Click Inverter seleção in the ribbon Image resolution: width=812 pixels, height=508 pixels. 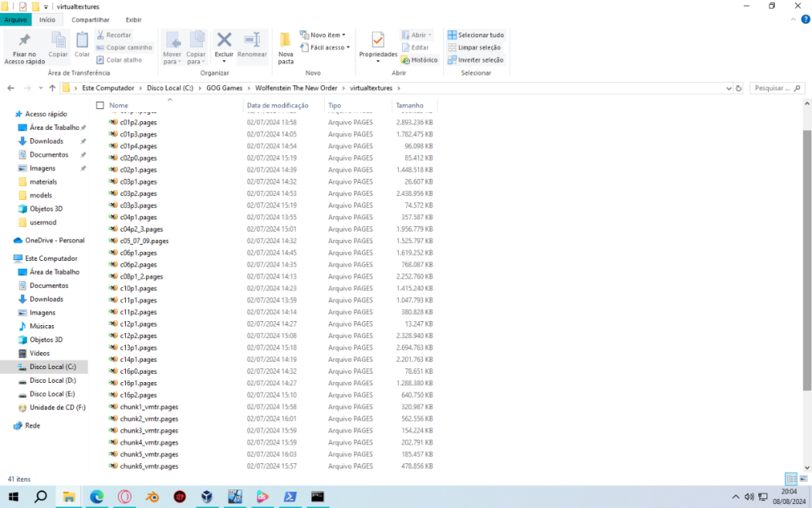pyautogui.click(x=475, y=59)
